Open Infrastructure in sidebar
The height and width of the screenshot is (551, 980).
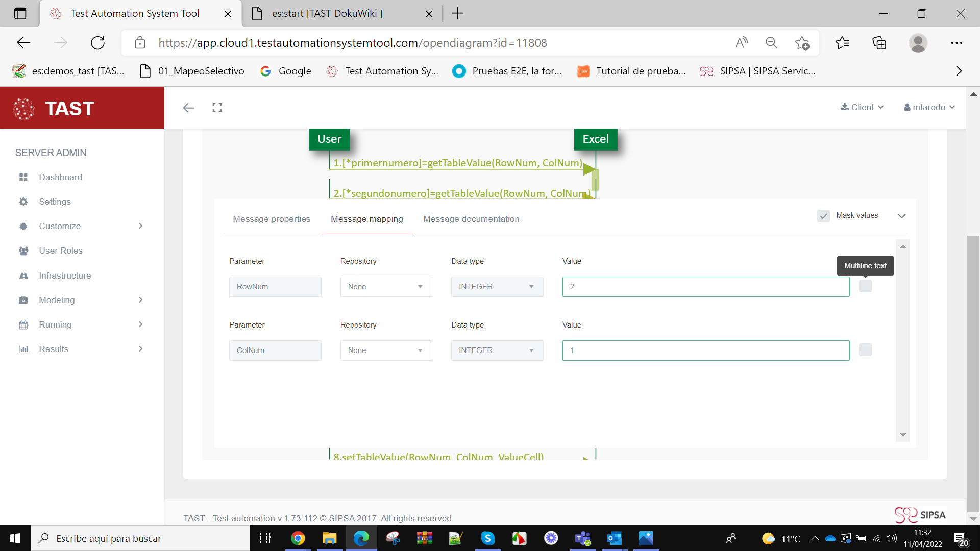click(x=65, y=275)
